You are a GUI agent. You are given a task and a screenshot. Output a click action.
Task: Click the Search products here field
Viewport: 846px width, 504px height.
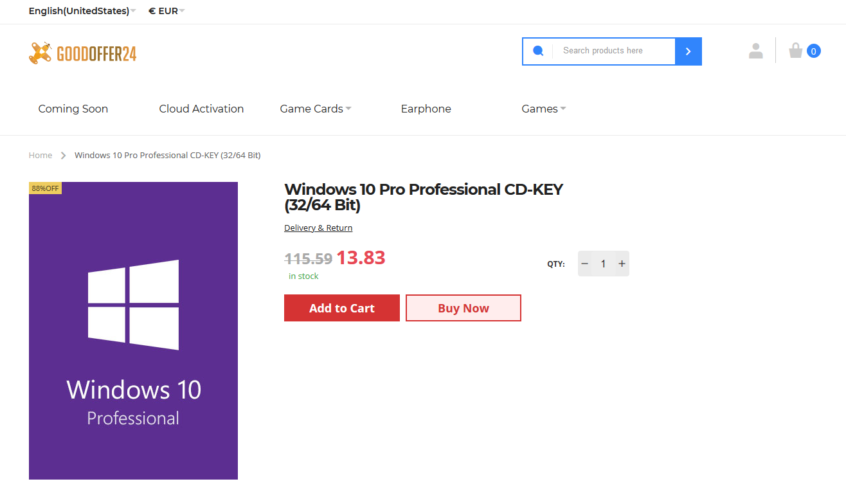pos(614,51)
